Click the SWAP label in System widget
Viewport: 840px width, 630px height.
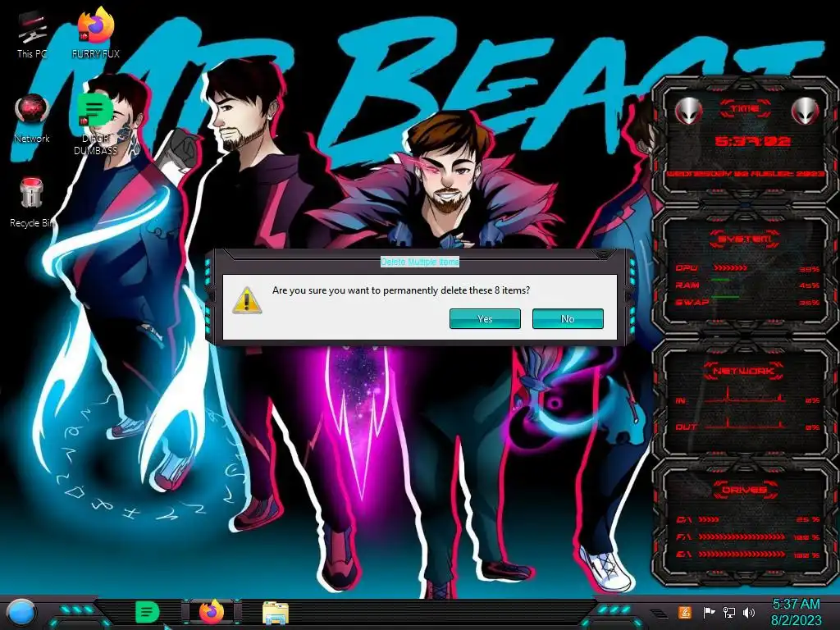click(x=692, y=303)
